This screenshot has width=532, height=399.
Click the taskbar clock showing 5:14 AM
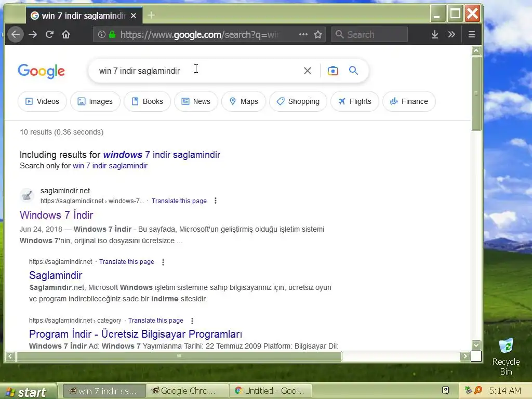505,391
